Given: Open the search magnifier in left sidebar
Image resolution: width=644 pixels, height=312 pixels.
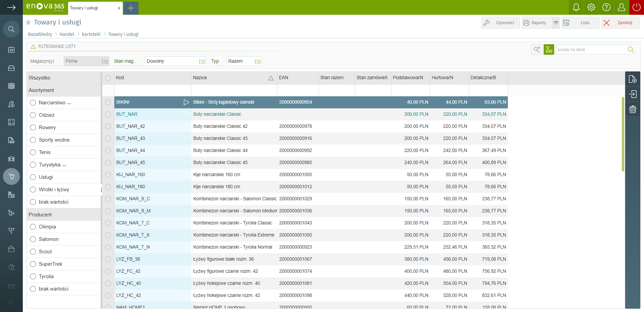Looking at the screenshot, I should pyautogui.click(x=11, y=29).
